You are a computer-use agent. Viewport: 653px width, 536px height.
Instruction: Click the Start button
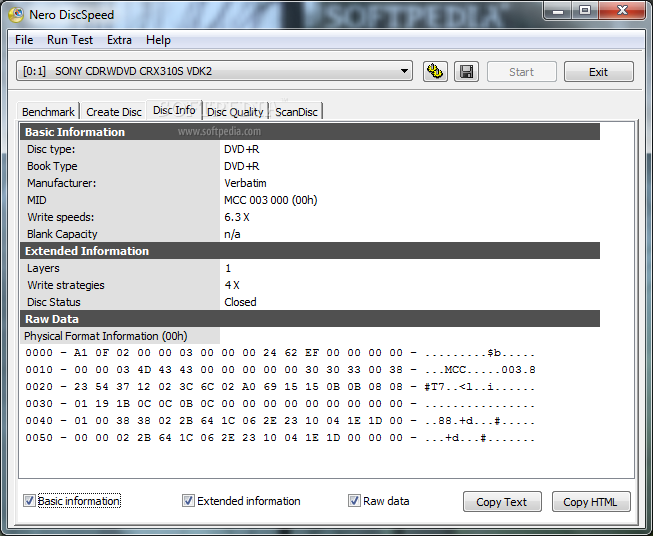521,72
